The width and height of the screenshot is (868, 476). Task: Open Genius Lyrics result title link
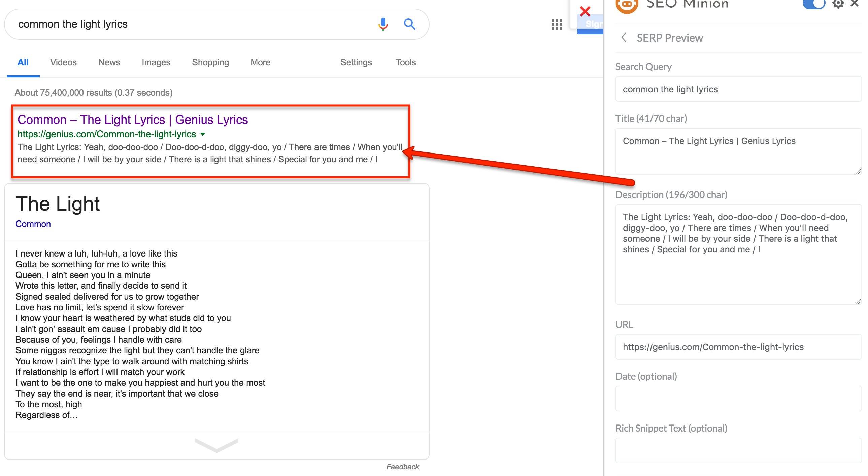tap(132, 120)
